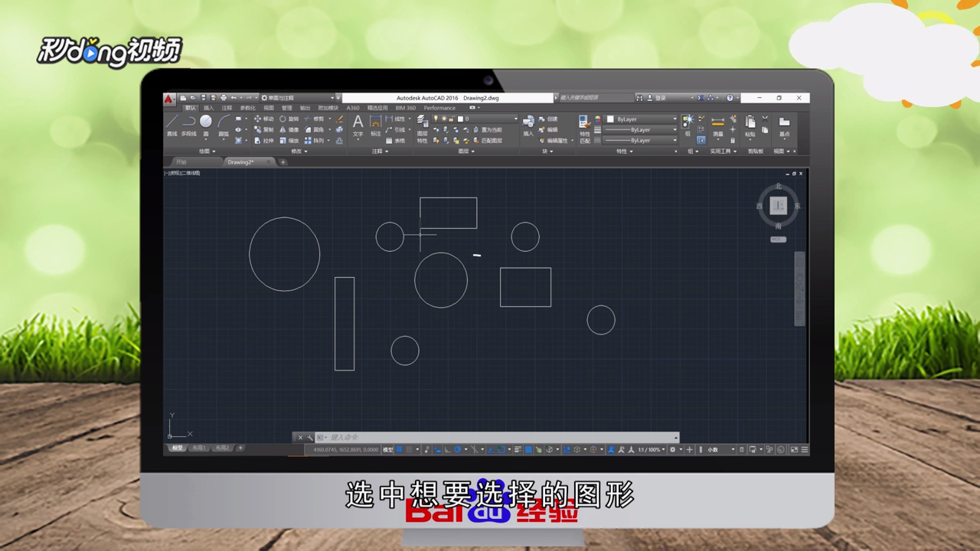This screenshot has width=980, height=551.
Task: Click the Sign In (登录) button
Action: [657, 98]
